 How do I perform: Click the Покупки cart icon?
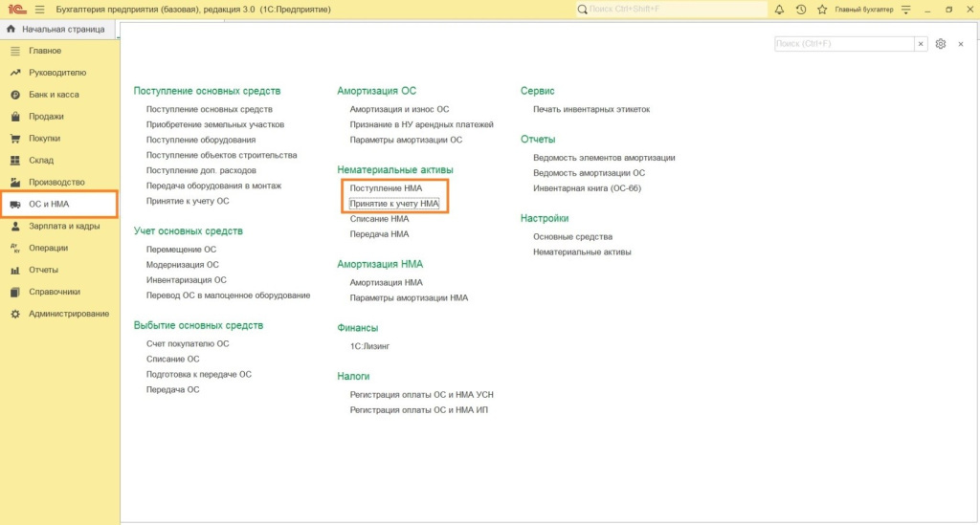15,138
